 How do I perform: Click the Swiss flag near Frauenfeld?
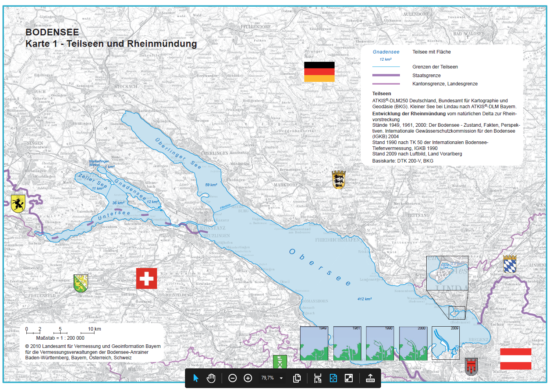click(146, 278)
